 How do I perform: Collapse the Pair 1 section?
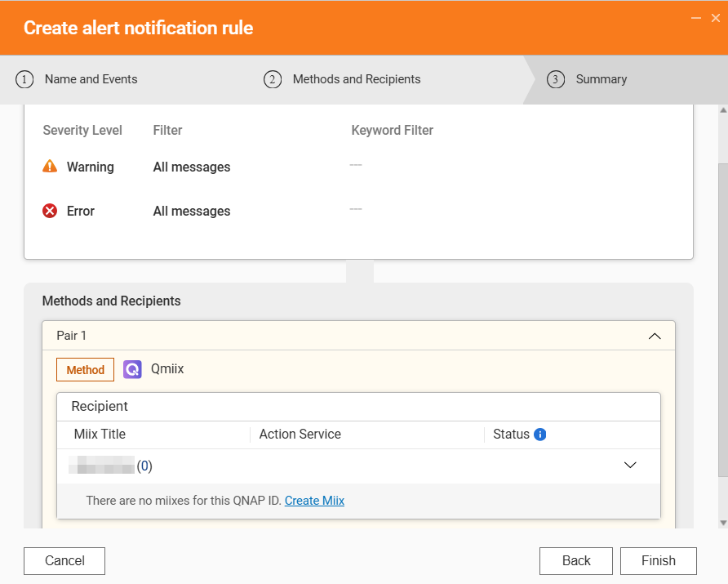[654, 336]
